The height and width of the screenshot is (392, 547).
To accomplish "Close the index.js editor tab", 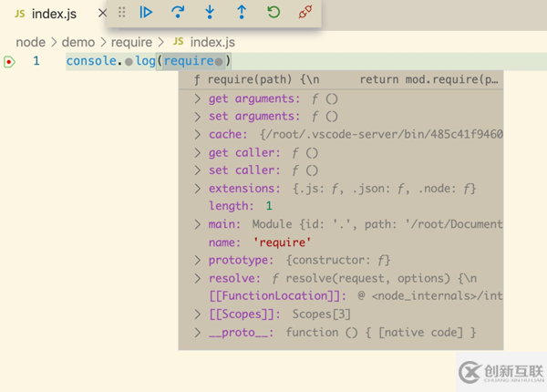I will (102, 14).
